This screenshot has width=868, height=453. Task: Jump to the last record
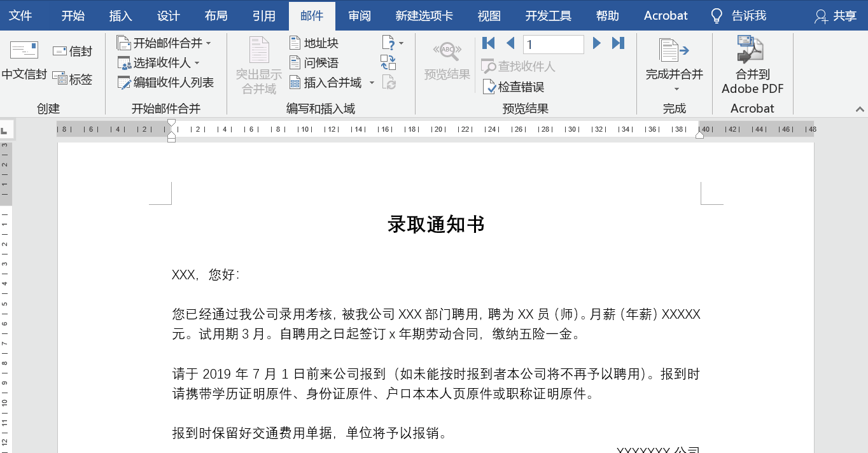(618, 43)
